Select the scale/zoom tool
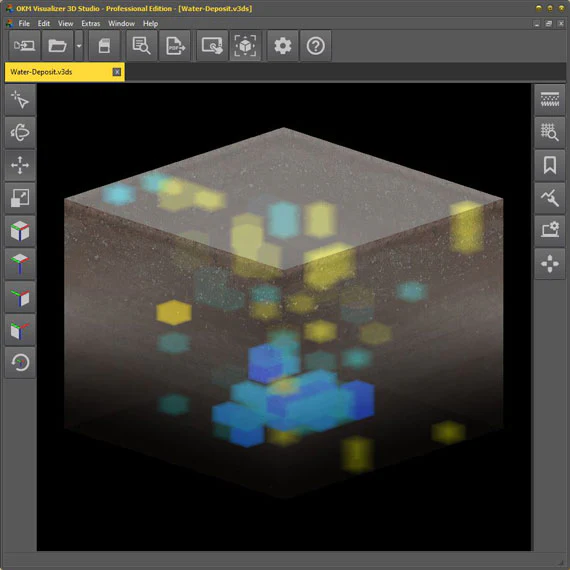 tap(20, 198)
